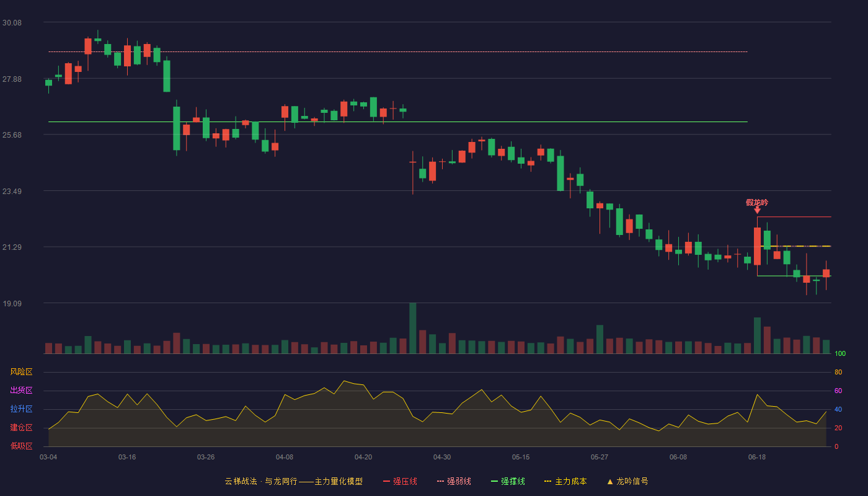
Task: Click the 05-27 date label
Action: (600, 457)
